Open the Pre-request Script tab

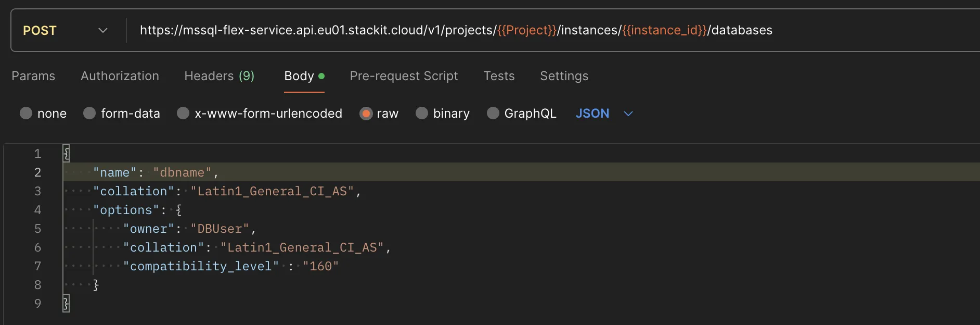[x=404, y=76]
